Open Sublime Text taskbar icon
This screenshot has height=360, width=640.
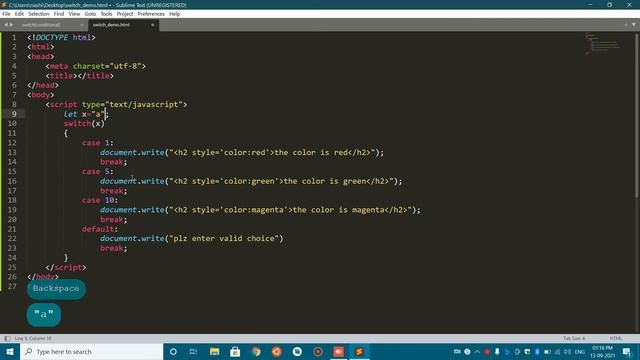click(x=359, y=351)
